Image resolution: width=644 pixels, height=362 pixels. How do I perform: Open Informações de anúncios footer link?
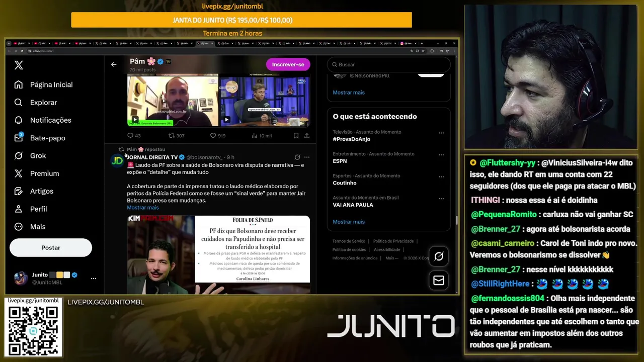click(x=355, y=258)
